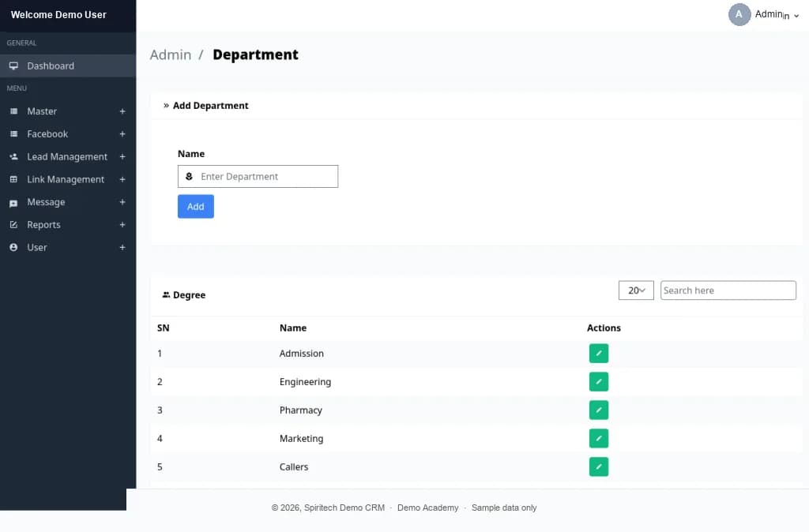The height and width of the screenshot is (532, 809).
Task: Click the Reports edit icon in sidebar
Action: point(14,224)
